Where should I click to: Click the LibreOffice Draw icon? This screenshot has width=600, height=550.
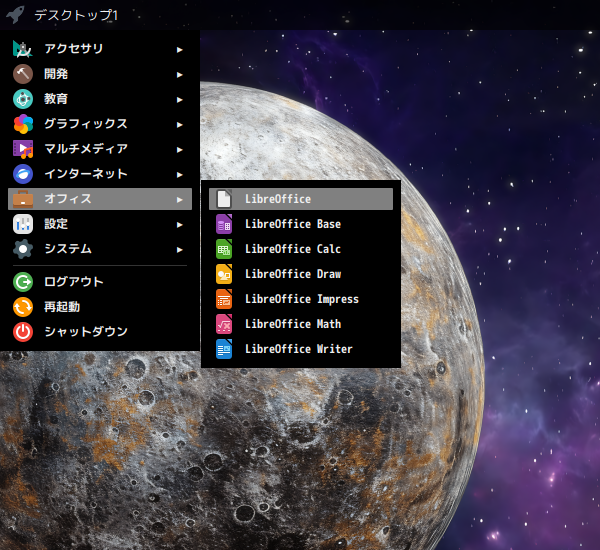pyautogui.click(x=224, y=274)
